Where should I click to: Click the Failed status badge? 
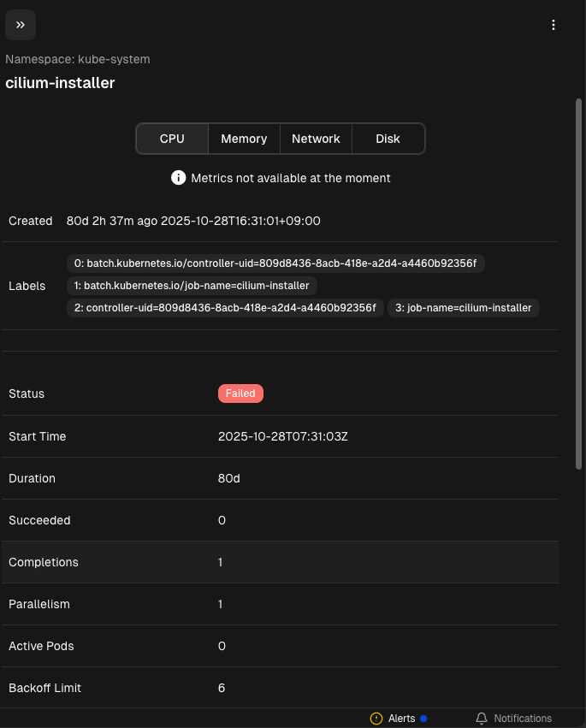coord(240,394)
